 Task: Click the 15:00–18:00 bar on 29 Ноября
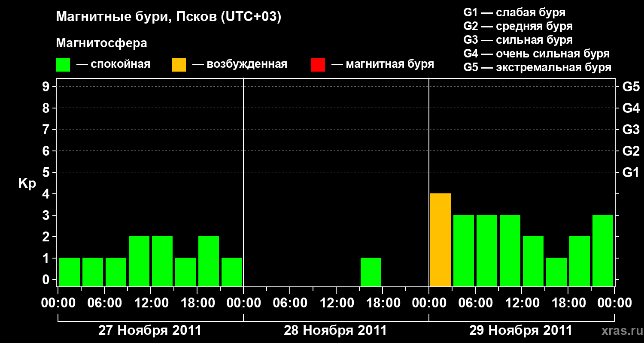tap(556, 272)
